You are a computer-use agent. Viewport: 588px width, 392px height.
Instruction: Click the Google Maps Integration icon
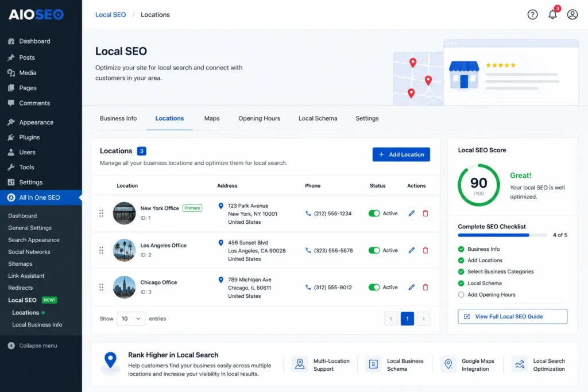pyautogui.click(x=448, y=364)
